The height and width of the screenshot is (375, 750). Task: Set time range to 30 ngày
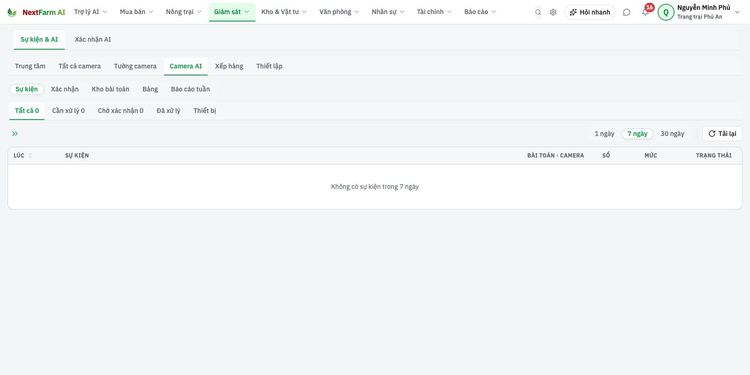pyautogui.click(x=673, y=134)
